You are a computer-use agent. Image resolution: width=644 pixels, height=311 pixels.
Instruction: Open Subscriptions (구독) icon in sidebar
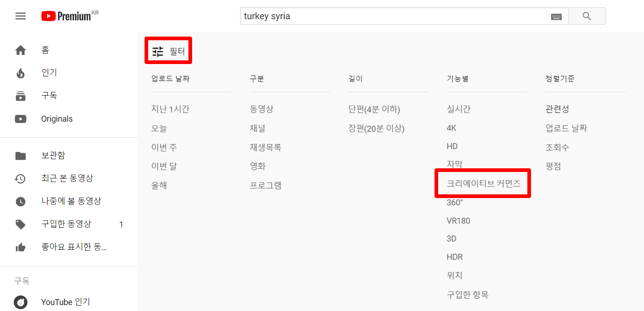21,96
